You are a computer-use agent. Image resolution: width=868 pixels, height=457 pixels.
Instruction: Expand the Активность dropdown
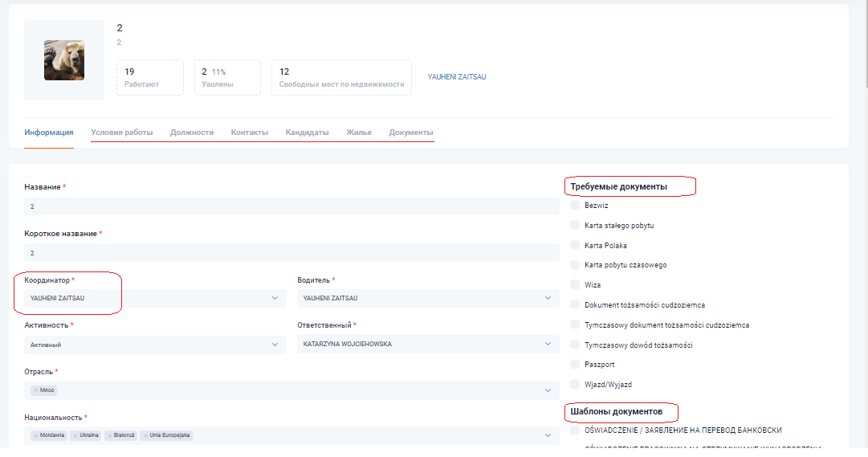pos(154,345)
